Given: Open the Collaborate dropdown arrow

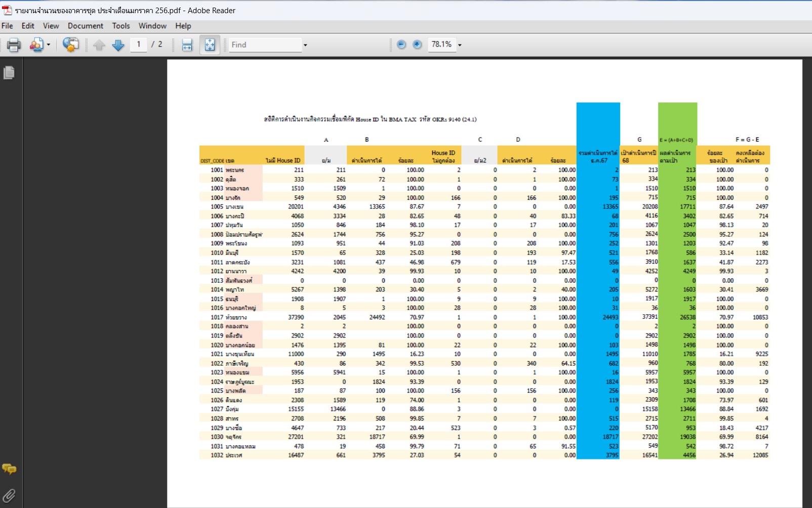Looking at the screenshot, I should point(49,45).
